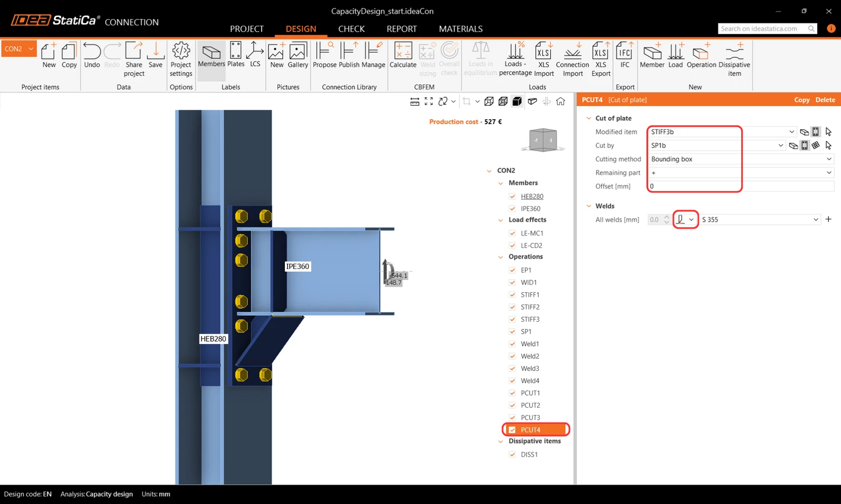Toggle LCS labels

coord(255,55)
